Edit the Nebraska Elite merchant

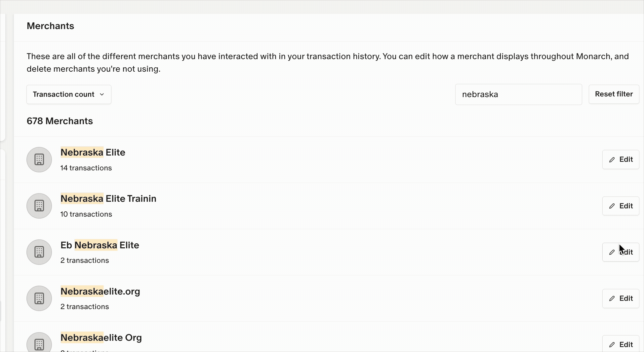(621, 159)
